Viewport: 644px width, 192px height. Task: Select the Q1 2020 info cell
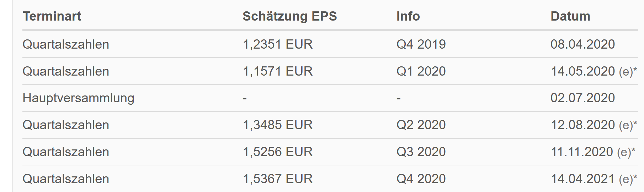coord(421,71)
